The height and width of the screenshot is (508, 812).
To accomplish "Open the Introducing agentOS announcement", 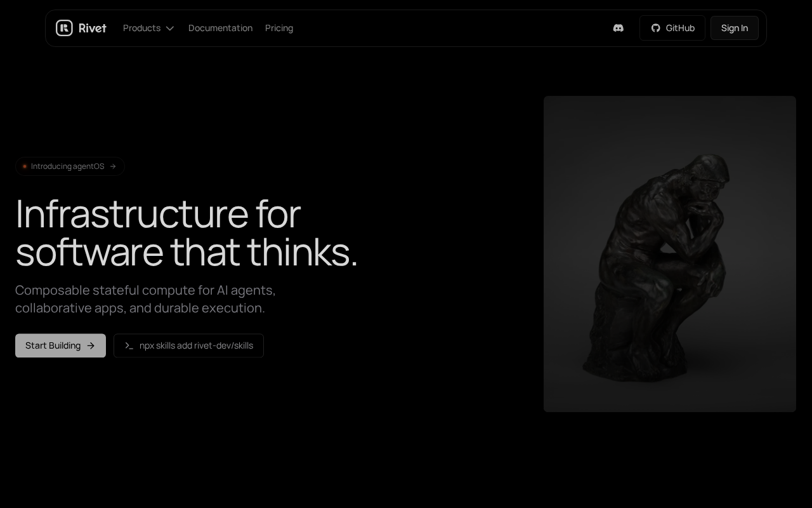I will (70, 166).
